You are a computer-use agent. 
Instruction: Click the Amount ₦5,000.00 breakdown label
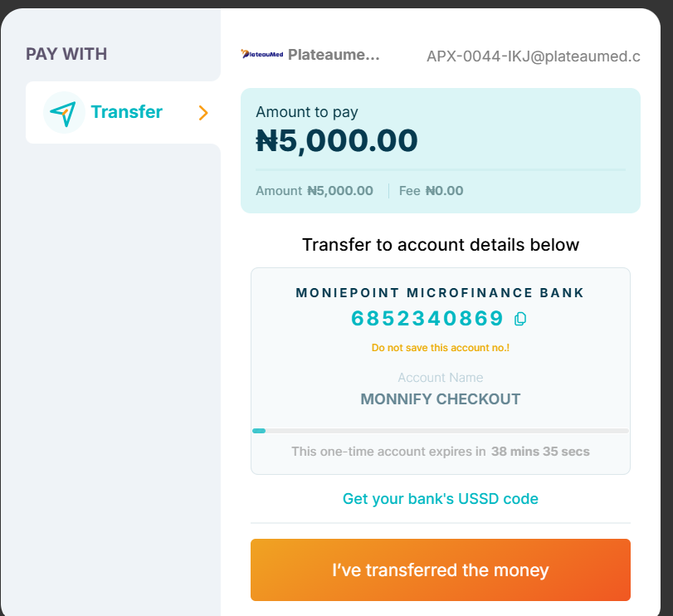(315, 191)
